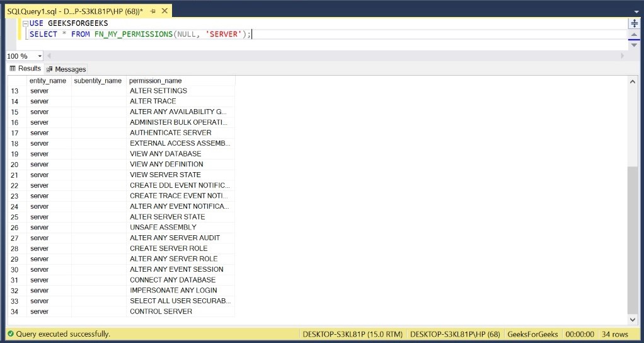Click the editor scroll down arrow

(x=634, y=45)
